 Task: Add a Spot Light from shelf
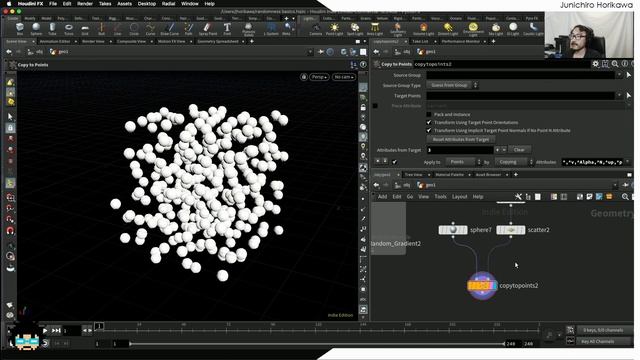[355, 29]
